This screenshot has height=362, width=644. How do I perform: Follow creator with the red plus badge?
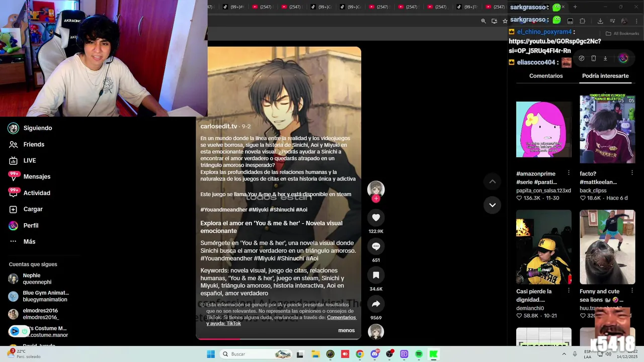[376, 199]
